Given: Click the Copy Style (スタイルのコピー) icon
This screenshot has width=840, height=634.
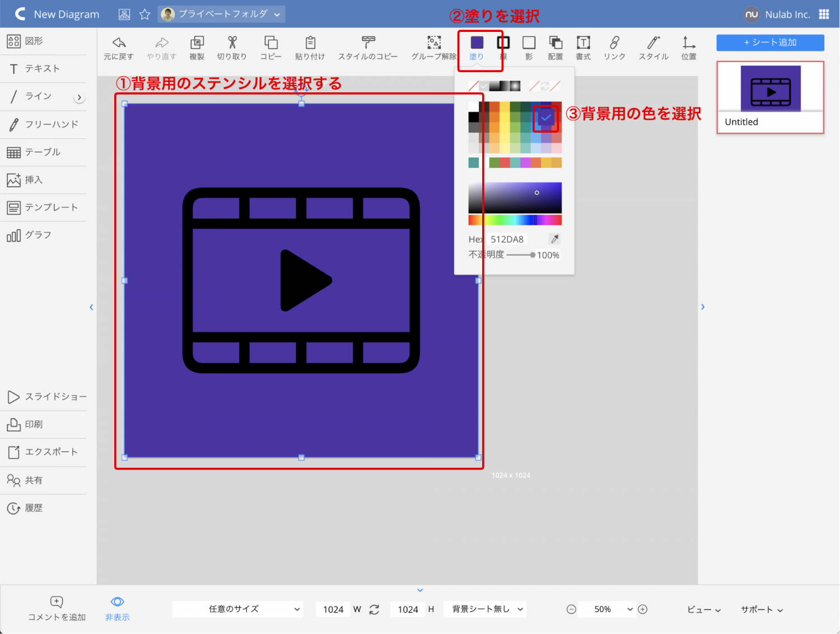Looking at the screenshot, I should pyautogui.click(x=368, y=43).
